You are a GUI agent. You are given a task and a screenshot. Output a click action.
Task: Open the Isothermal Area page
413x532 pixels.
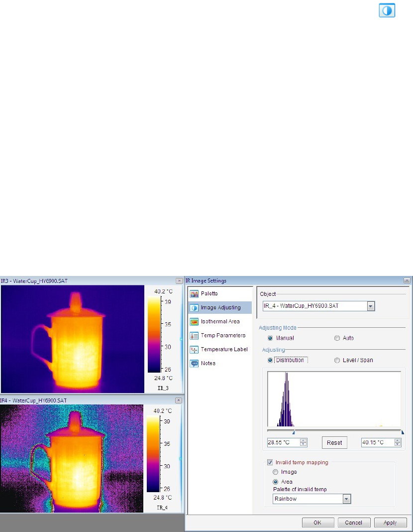tap(220, 321)
